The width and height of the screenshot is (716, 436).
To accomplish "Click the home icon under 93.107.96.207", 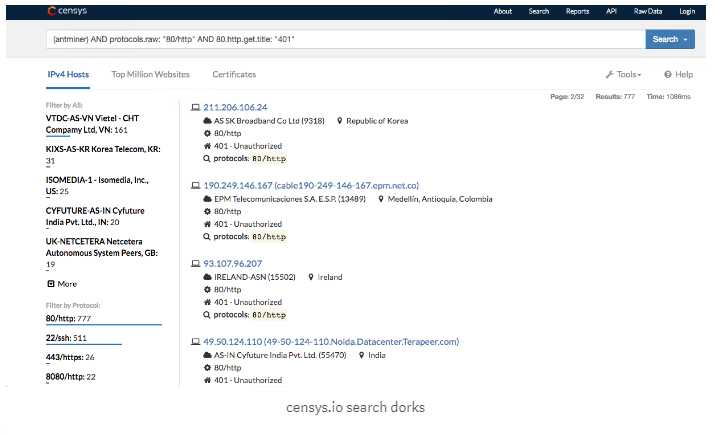I will coord(207,302).
